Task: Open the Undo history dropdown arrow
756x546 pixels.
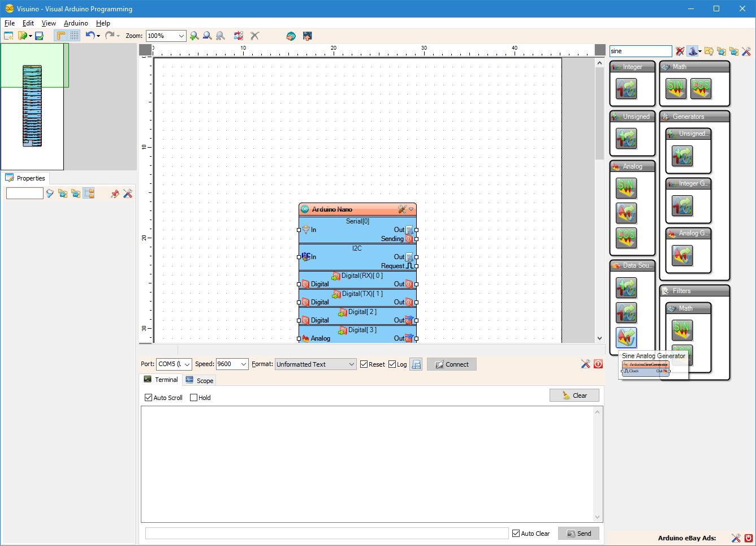Action: (98, 36)
